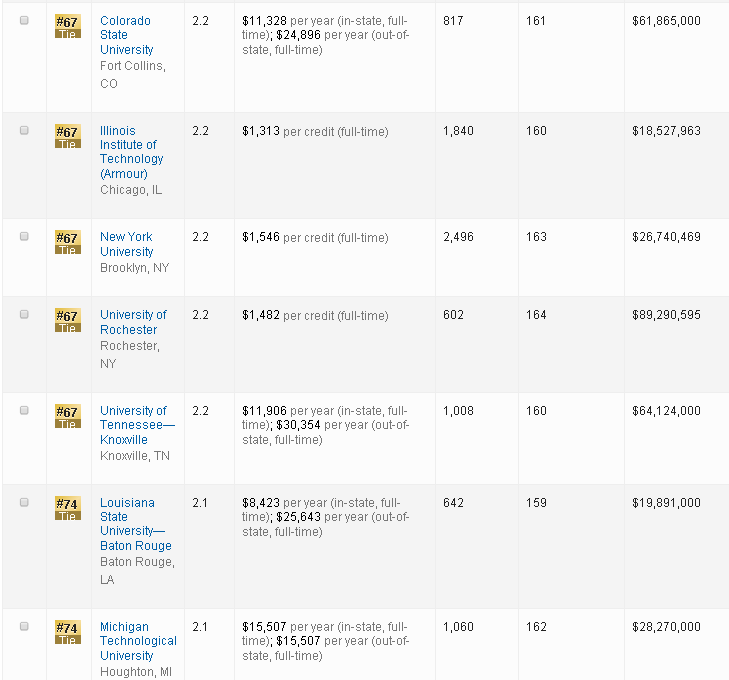Tick the Louisiana State University row checkbox

(x=24, y=502)
